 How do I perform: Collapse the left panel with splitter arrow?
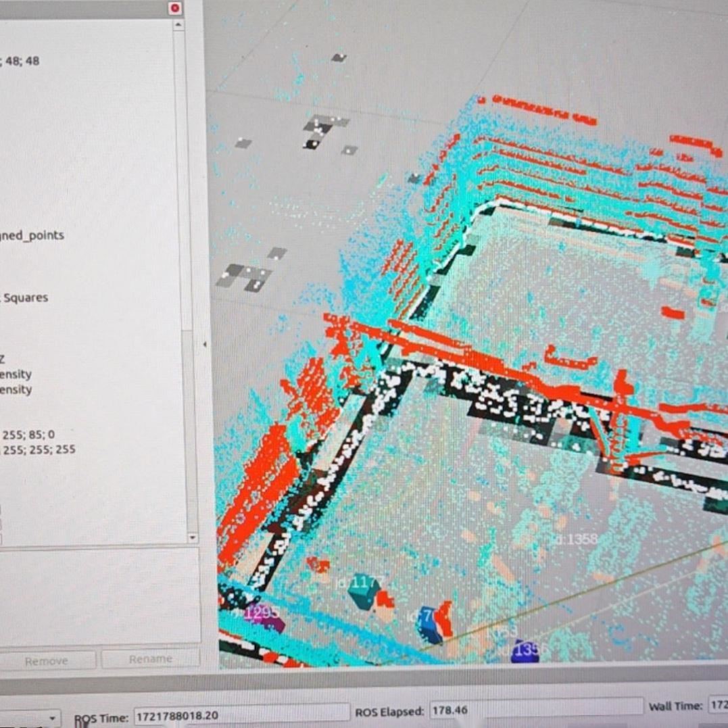[x=205, y=345]
